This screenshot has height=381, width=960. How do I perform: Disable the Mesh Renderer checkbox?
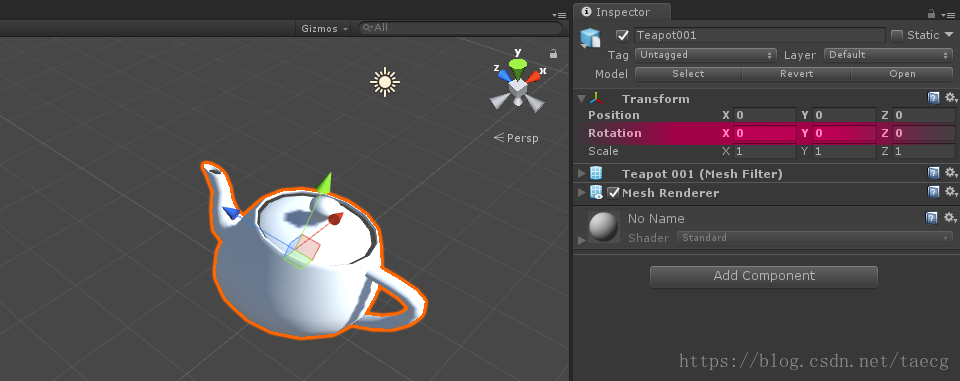(x=613, y=193)
